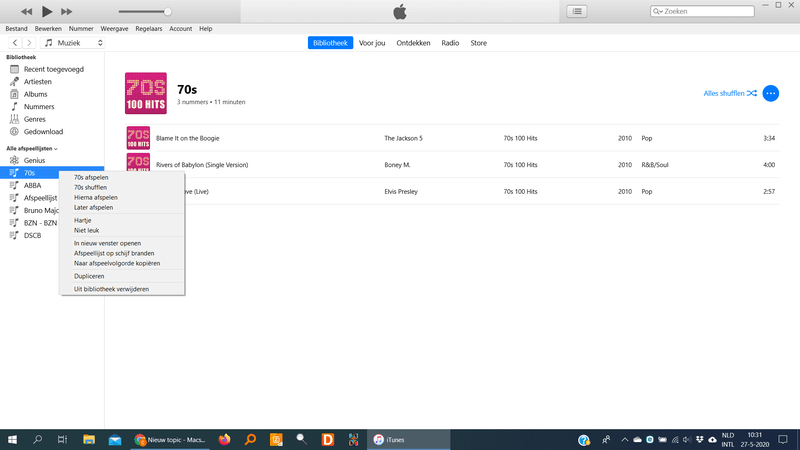800x450 pixels.
Task: Open the Up Next list icon
Action: click(577, 11)
